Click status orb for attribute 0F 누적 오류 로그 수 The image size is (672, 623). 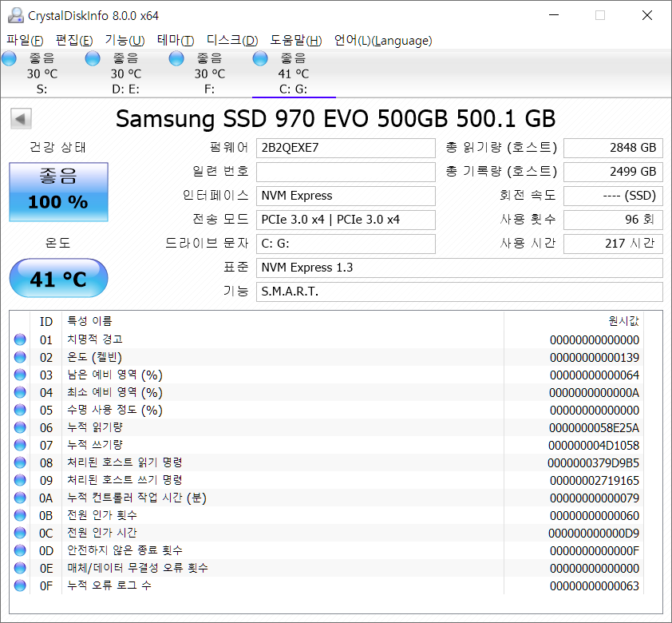pyautogui.click(x=20, y=585)
